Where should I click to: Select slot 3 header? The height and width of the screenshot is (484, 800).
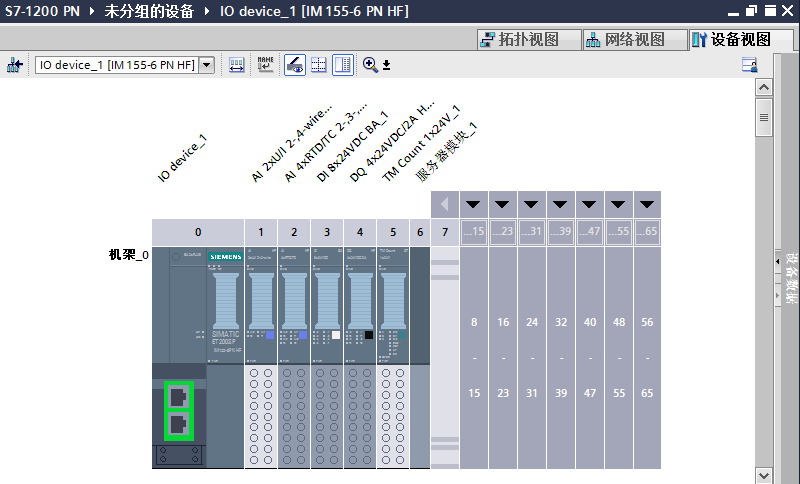[x=327, y=233]
